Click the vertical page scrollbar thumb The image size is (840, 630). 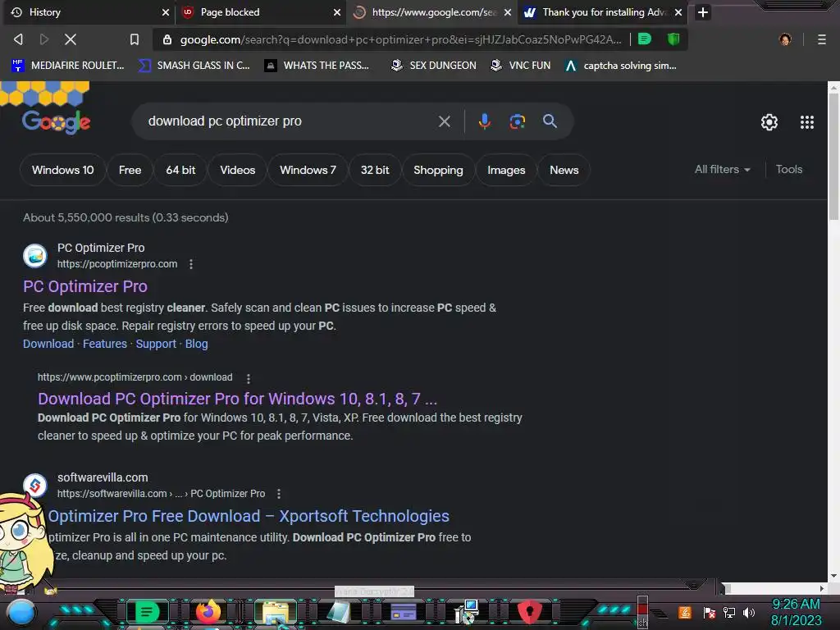833,156
